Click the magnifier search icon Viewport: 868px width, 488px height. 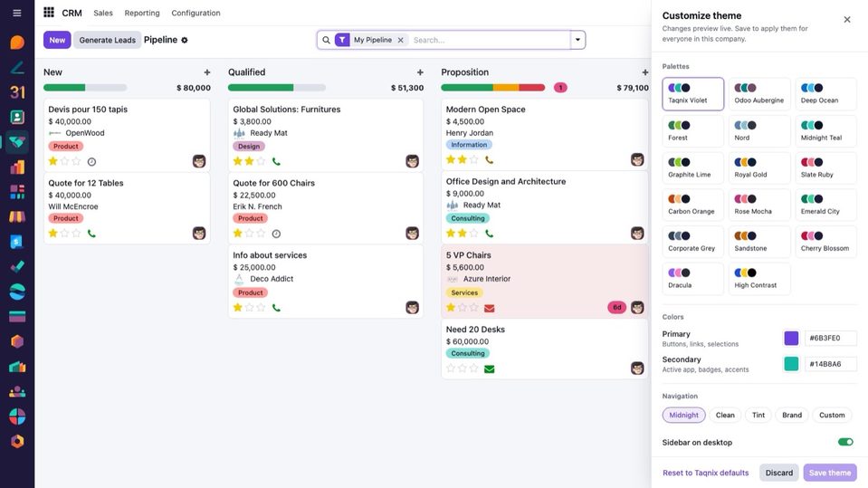[x=326, y=40]
